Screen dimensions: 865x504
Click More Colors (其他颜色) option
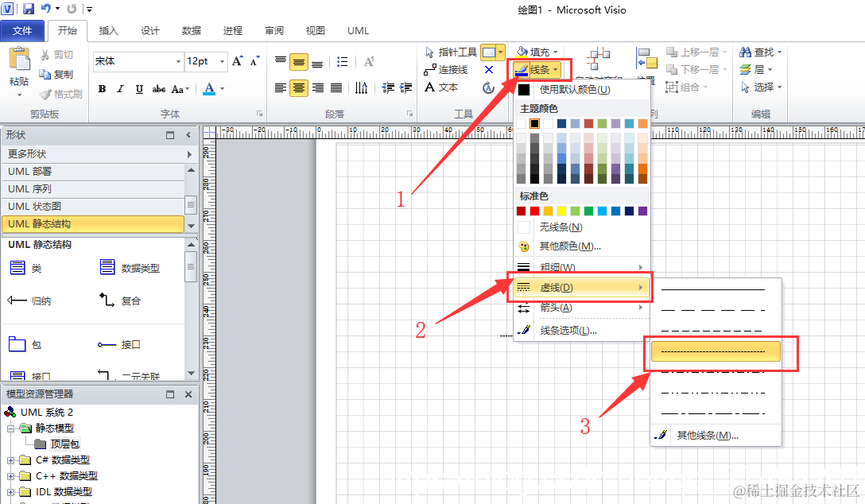[x=581, y=246]
